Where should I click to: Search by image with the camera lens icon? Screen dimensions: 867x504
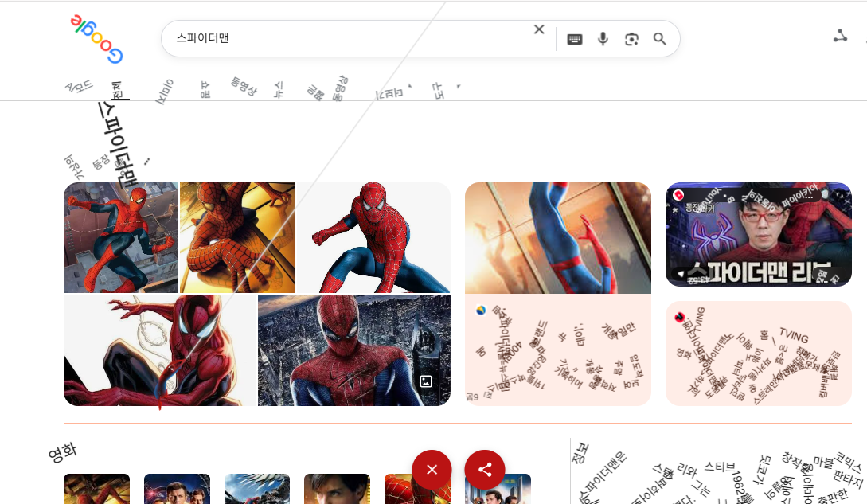[x=631, y=39]
